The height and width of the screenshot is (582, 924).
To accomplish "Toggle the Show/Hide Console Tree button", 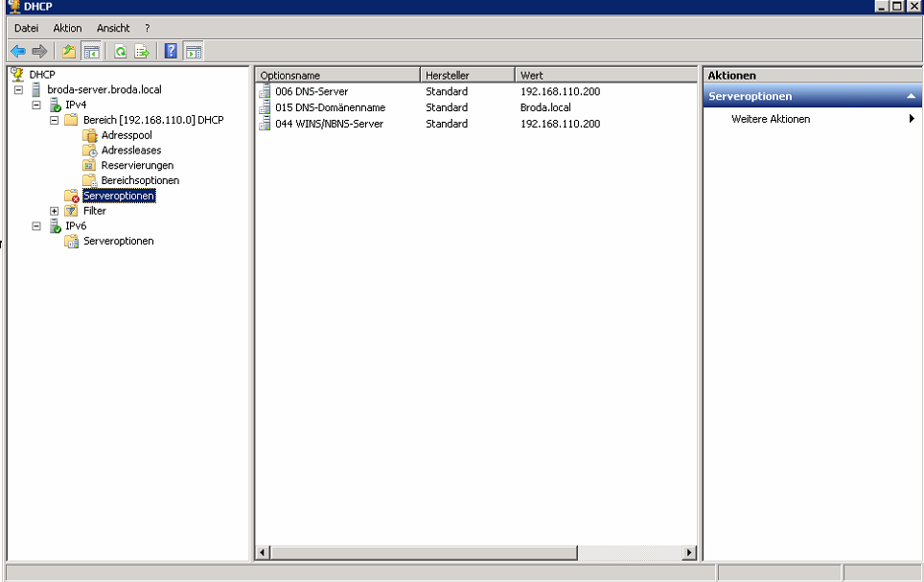I will [91, 52].
